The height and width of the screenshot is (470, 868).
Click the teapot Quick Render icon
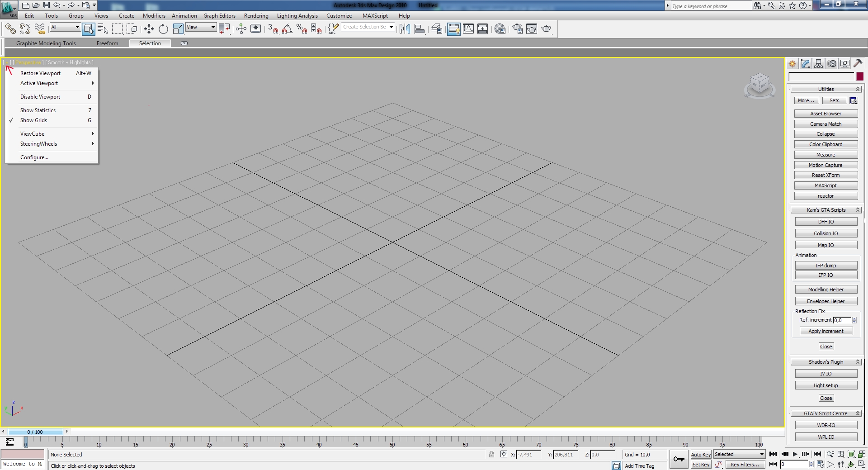[x=547, y=29]
